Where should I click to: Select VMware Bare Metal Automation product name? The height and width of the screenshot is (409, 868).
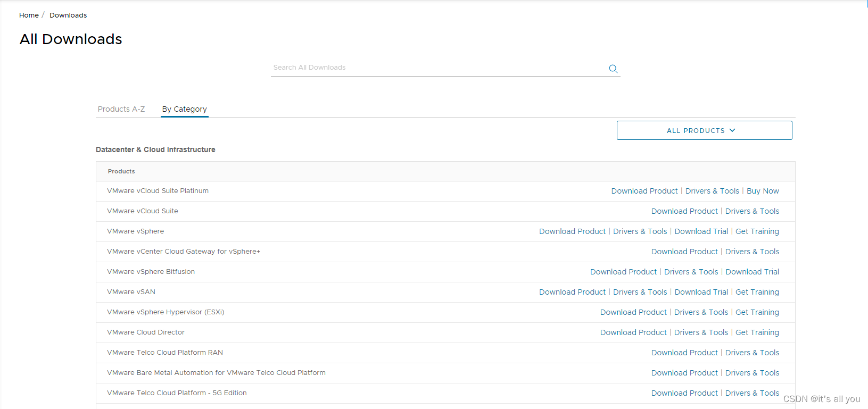pyautogui.click(x=216, y=373)
